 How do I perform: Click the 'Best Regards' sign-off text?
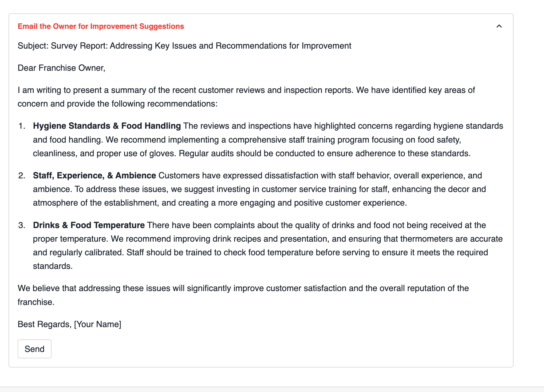(44, 324)
